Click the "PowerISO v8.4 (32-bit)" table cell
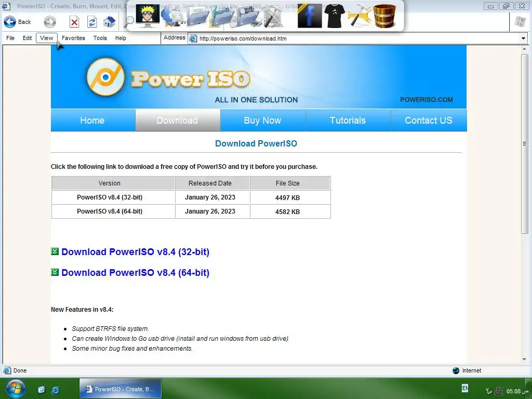Image resolution: width=532 pixels, height=399 pixels. click(113, 197)
